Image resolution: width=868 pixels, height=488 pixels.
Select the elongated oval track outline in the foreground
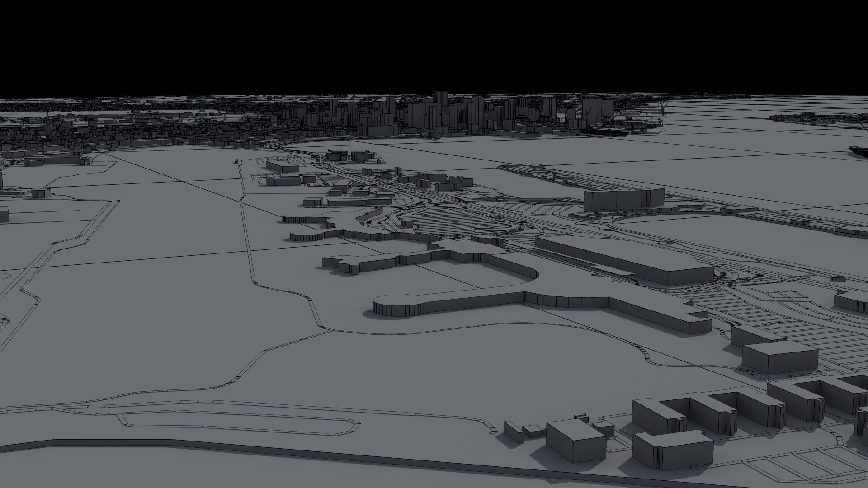pos(240,424)
